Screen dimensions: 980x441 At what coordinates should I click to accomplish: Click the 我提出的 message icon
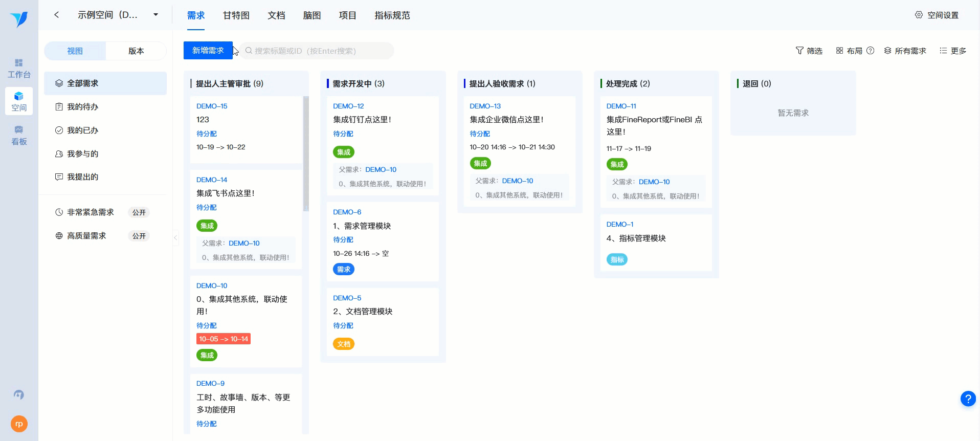[59, 177]
